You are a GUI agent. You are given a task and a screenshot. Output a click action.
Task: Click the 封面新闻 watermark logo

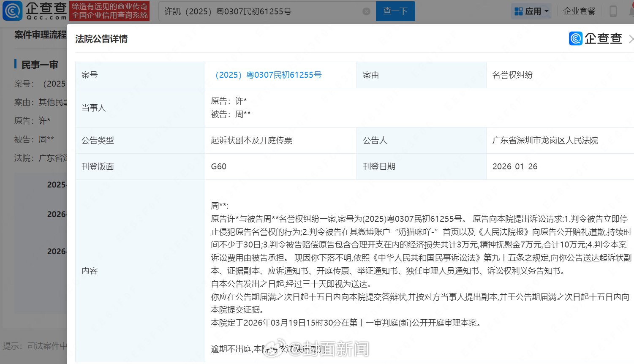pyautogui.click(x=334, y=349)
